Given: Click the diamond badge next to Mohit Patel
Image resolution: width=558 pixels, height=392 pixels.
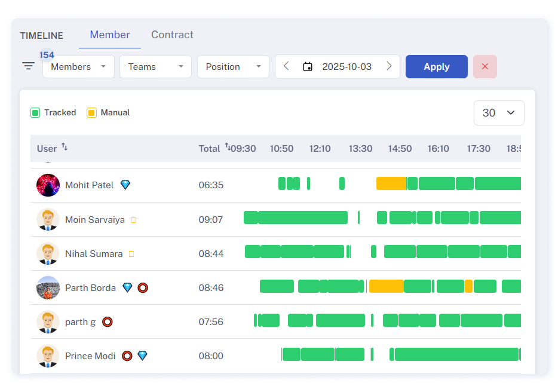Looking at the screenshot, I should pyautogui.click(x=125, y=185).
